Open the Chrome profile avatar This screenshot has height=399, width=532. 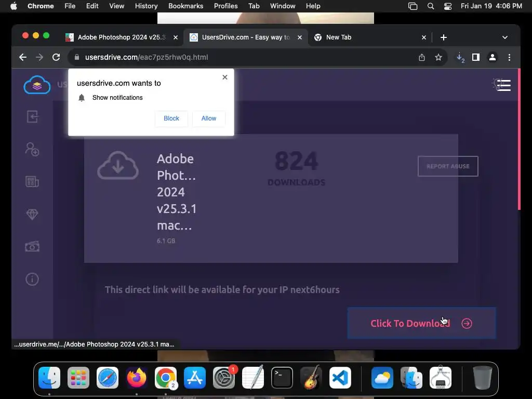coord(493,57)
